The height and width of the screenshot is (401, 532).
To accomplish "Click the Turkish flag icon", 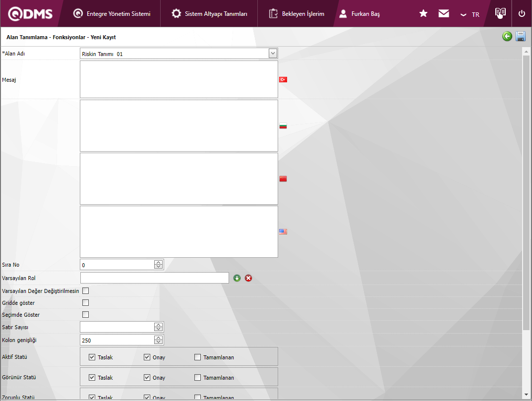I will (283, 79).
